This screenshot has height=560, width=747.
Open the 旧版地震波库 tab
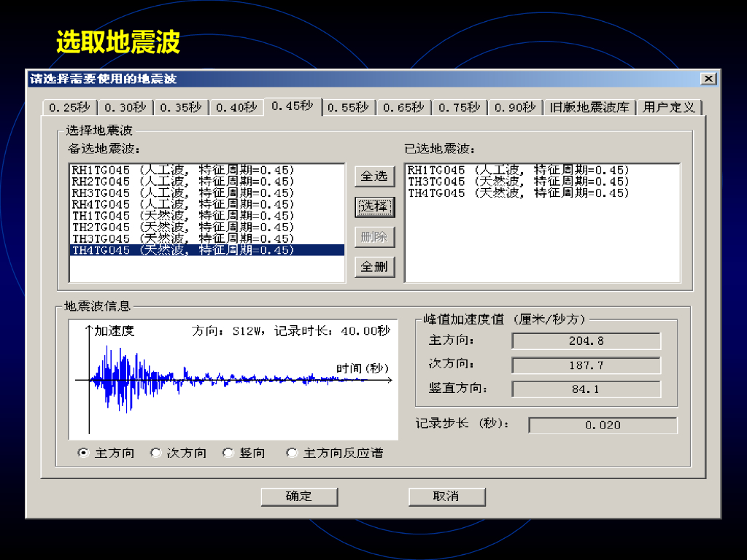point(589,108)
